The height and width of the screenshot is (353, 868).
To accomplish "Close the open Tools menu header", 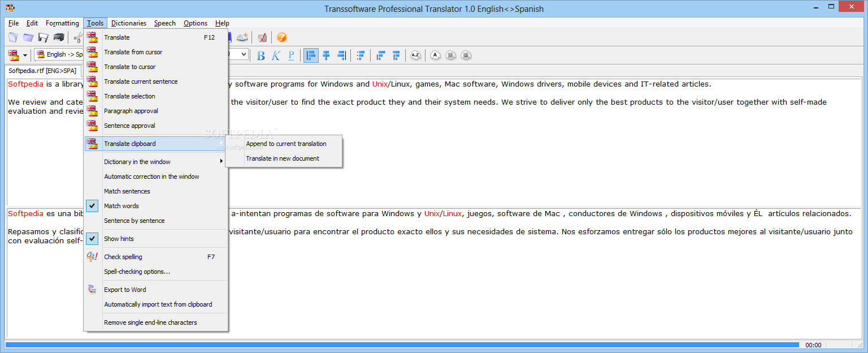I will pos(95,23).
